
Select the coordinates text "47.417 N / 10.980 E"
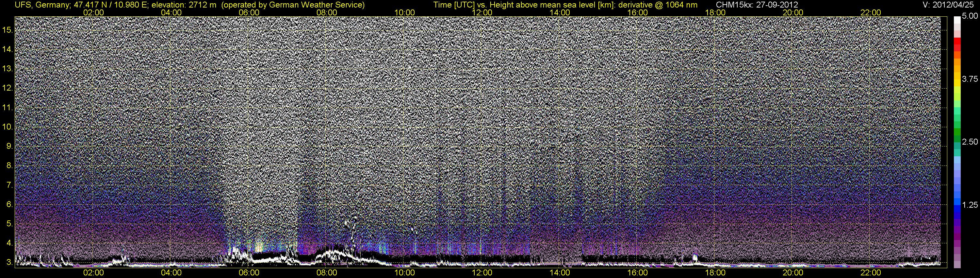point(111,5)
